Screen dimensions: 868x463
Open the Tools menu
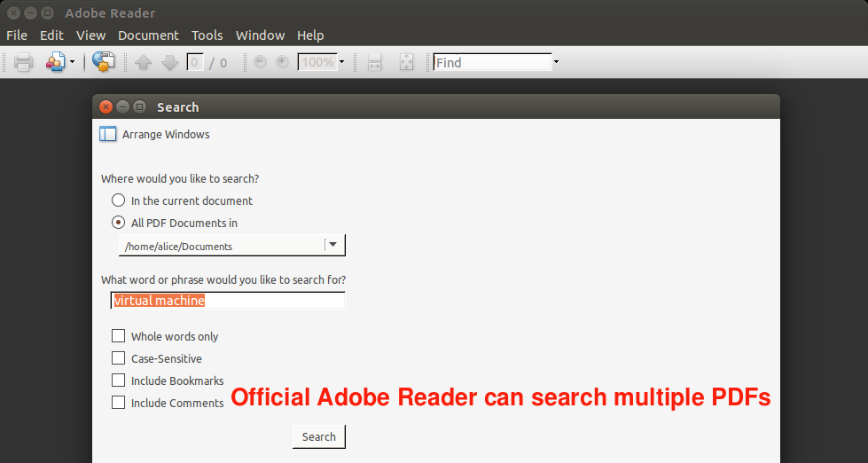tap(207, 35)
